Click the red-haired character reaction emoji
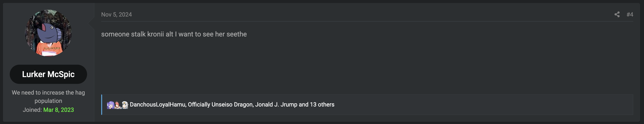The height and width of the screenshot is (124, 644). tap(117, 105)
